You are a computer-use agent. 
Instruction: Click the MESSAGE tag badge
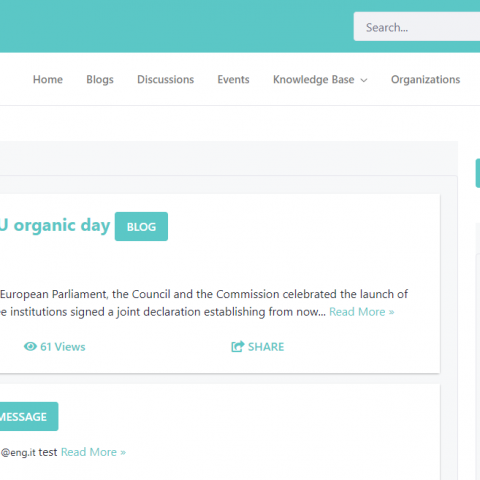29,416
